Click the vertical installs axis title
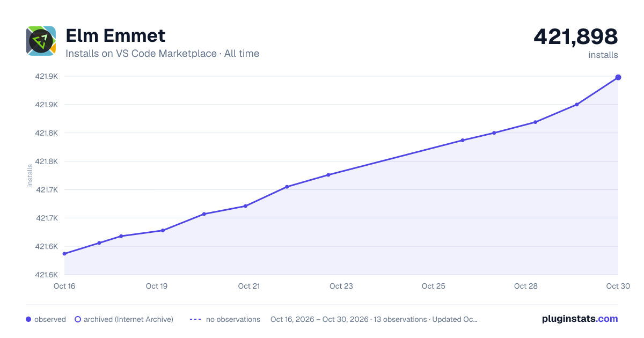 click(x=30, y=175)
